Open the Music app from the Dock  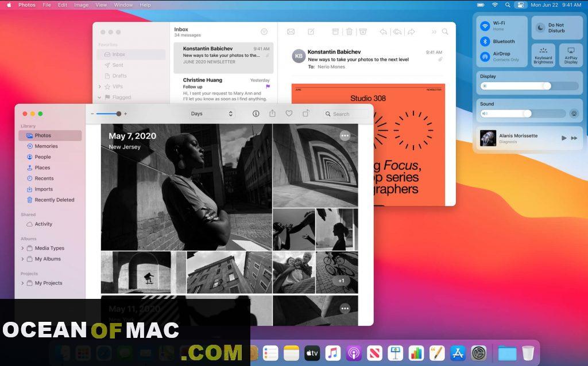pyautogui.click(x=332, y=353)
